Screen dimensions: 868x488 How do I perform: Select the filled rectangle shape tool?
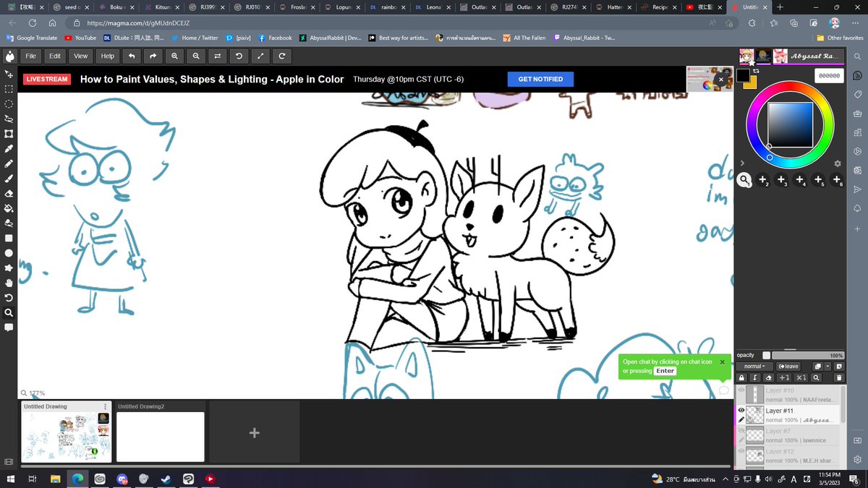9,238
